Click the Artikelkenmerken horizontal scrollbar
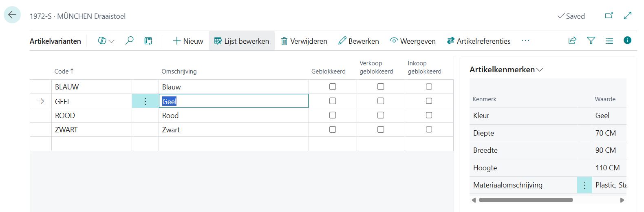The width and height of the screenshot is (644, 212). pos(526,200)
